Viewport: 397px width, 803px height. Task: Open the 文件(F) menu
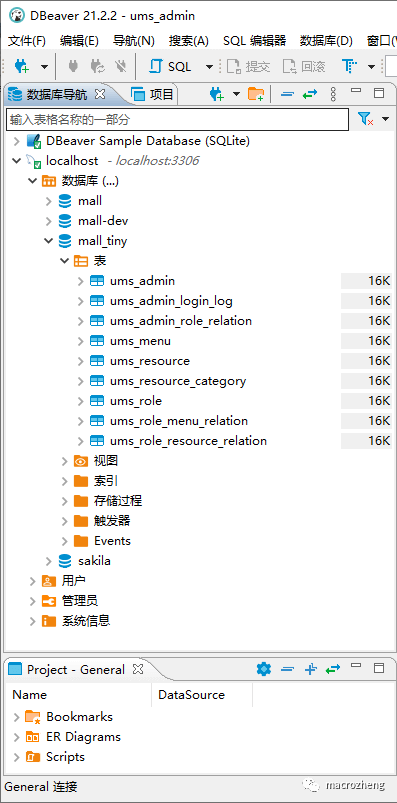click(27, 41)
